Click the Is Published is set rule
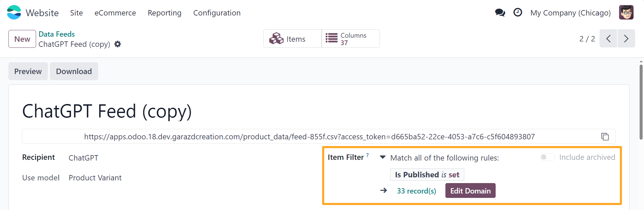The height and width of the screenshot is (210, 644). pyautogui.click(x=427, y=174)
